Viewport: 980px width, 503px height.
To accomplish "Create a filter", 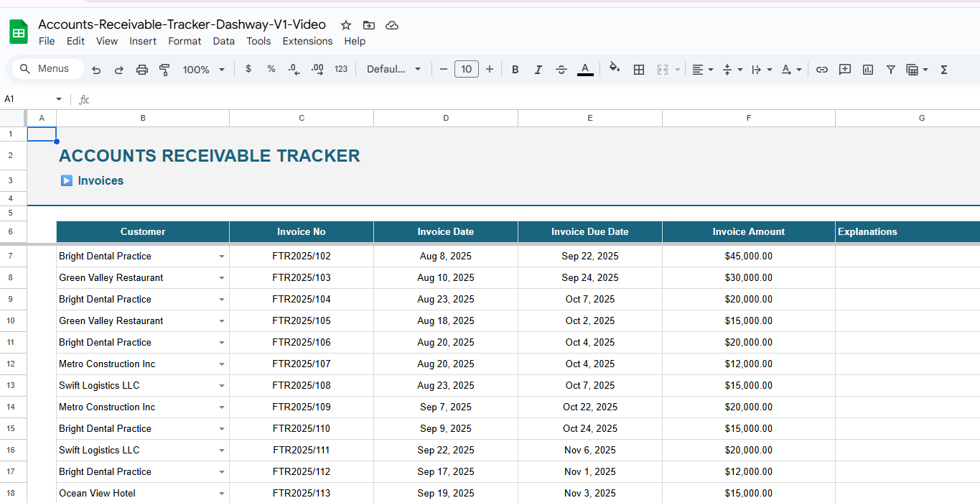I will tap(890, 69).
